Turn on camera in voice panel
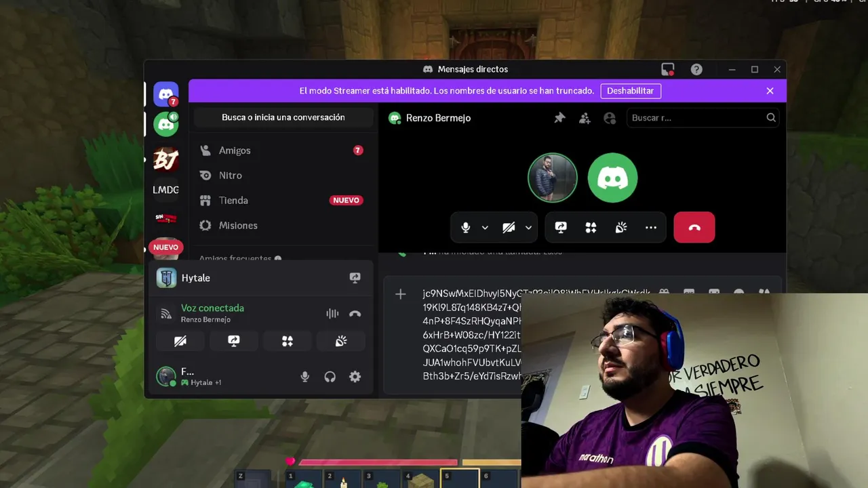The height and width of the screenshot is (488, 868). tap(180, 342)
